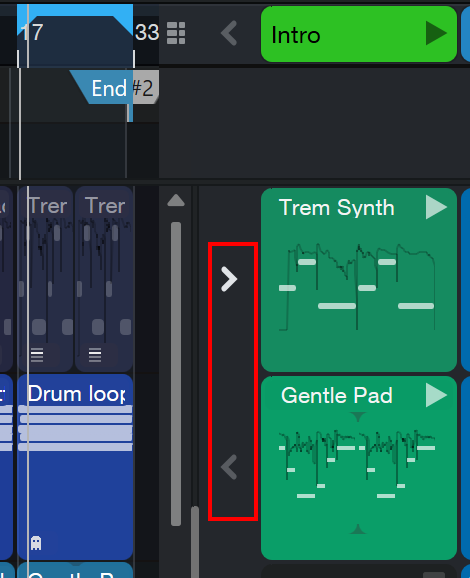Select the Gentle Pad clip waveform
The width and height of the screenshot is (470, 578).
(x=357, y=464)
